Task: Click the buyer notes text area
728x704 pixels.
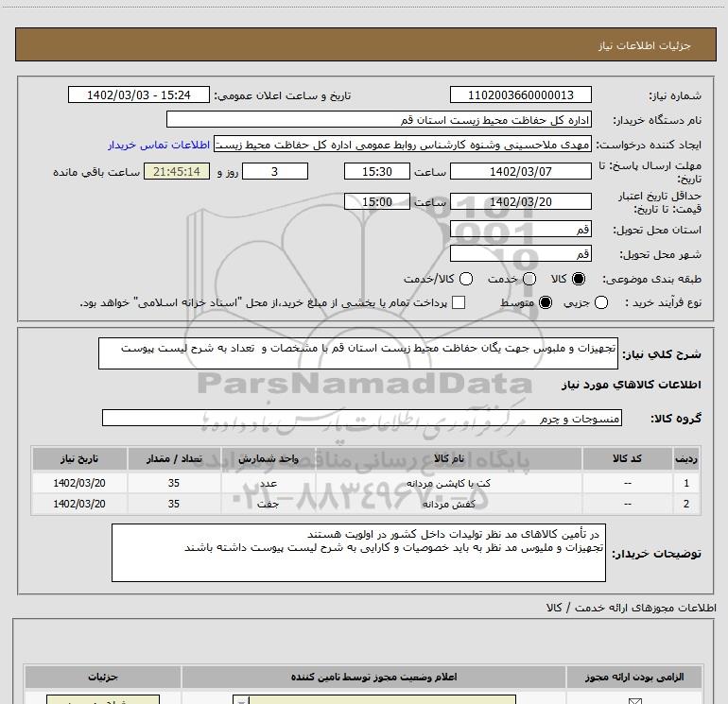Action: [x=358, y=553]
